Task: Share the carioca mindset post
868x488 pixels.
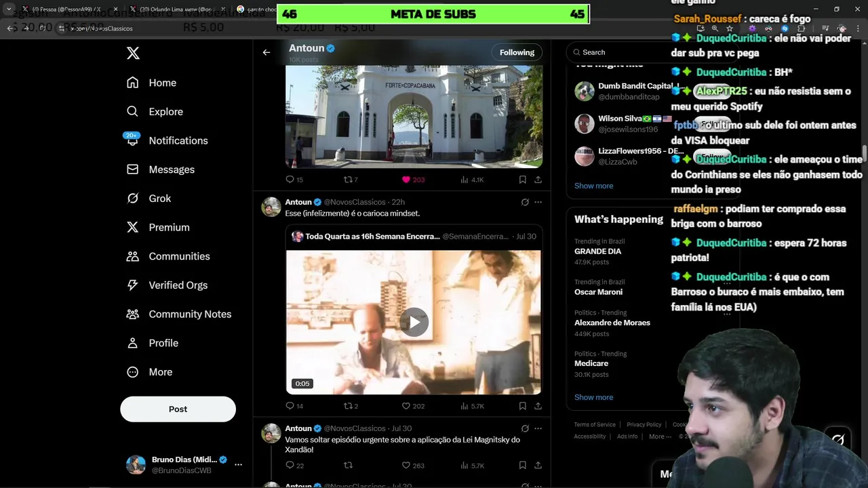Action: coord(538,406)
